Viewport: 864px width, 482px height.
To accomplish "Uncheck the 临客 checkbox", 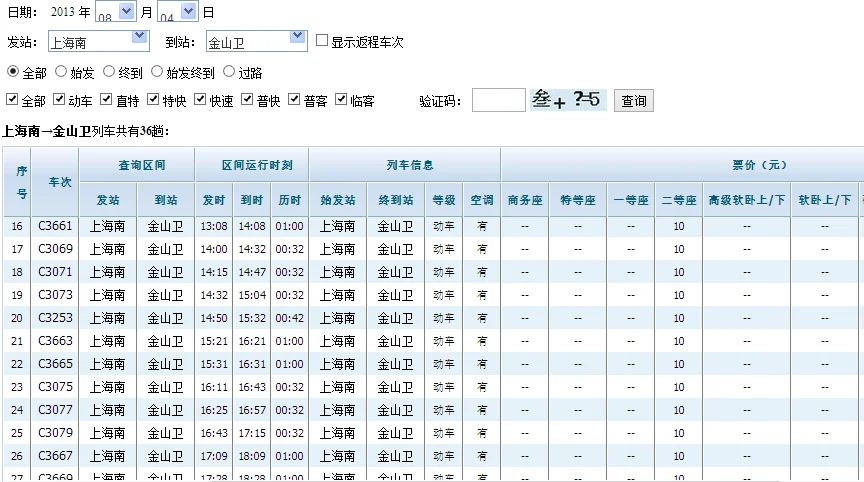I will pos(341,99).
